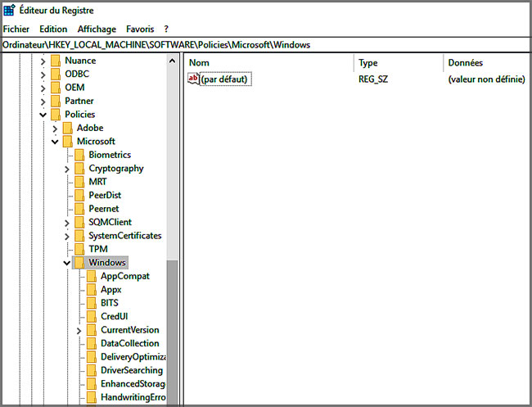Screen dimensions: 532x407
Task: Expand the Partner key
Action: click(x=43, y=102)
